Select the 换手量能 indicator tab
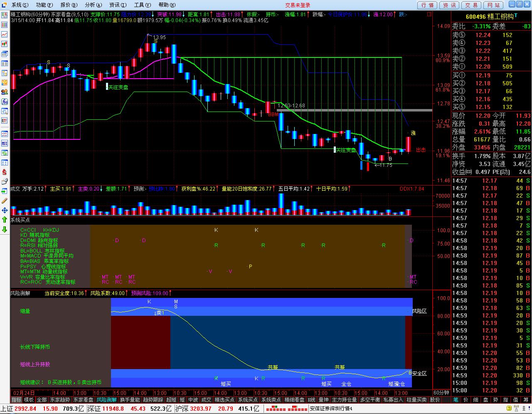The image size is (532, 414). 130,400
